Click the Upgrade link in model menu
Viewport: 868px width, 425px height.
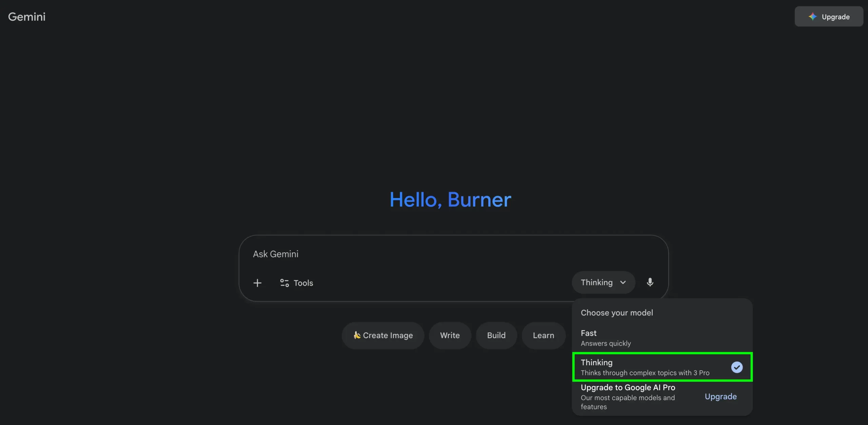721,397
